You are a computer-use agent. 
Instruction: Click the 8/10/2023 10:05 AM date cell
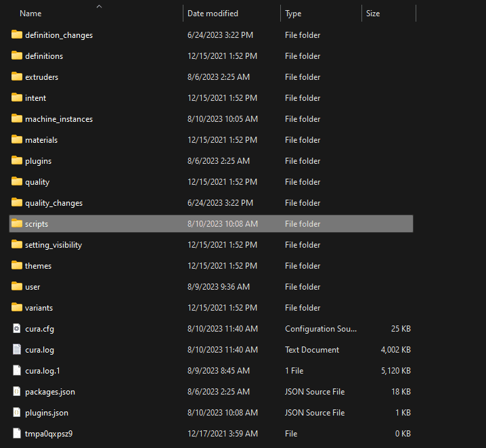(223, 119)
